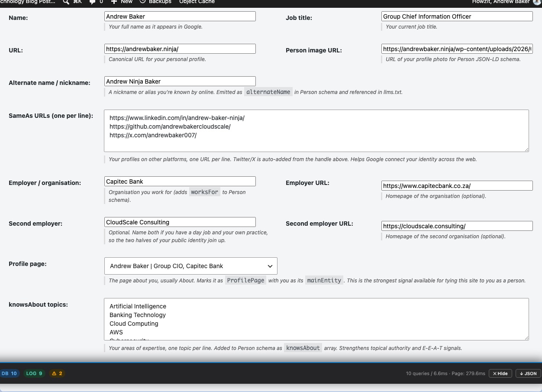Viewport: 542px width, 392px height.
Task: Click the mainEntity code badge
Action: (324, 280)
